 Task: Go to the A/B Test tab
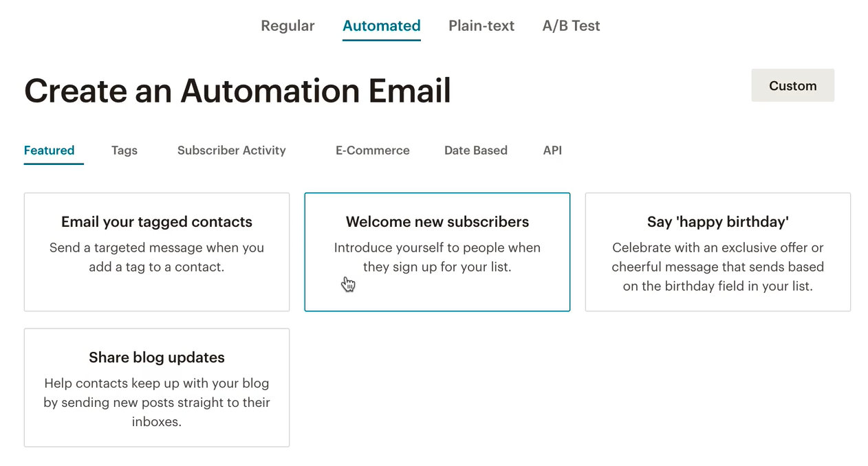pos(571,26)
